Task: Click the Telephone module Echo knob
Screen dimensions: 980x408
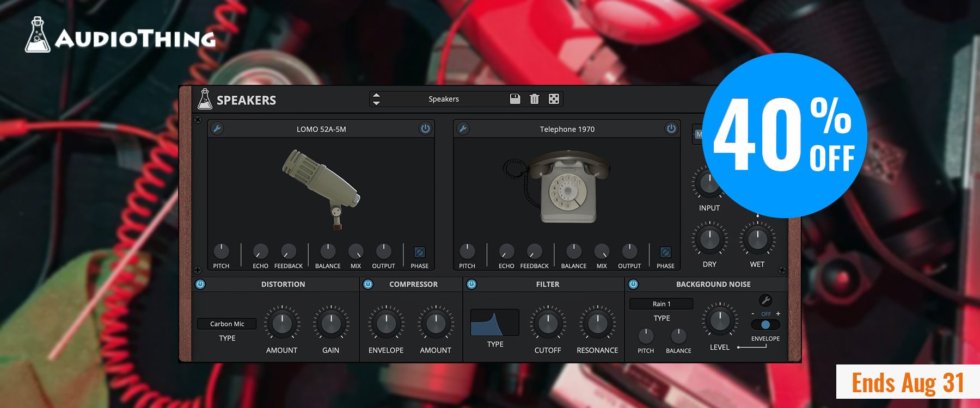Action: point(506,251)
